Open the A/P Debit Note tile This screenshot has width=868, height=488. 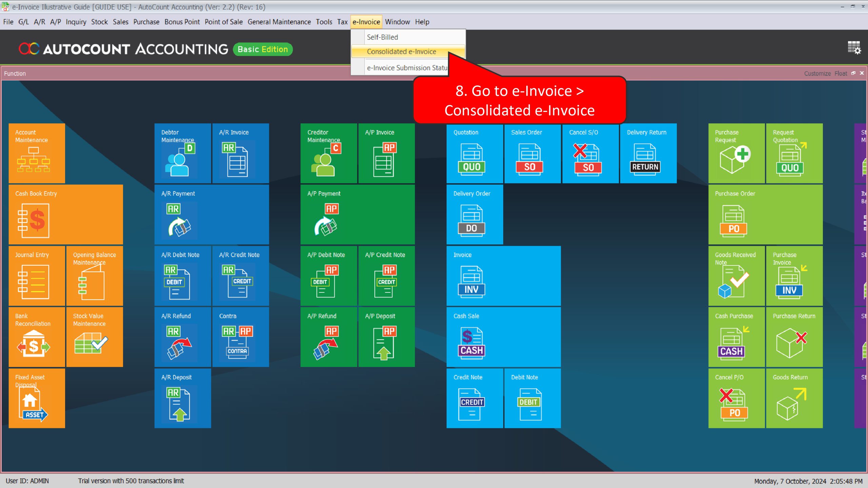(x=329, y=276)
